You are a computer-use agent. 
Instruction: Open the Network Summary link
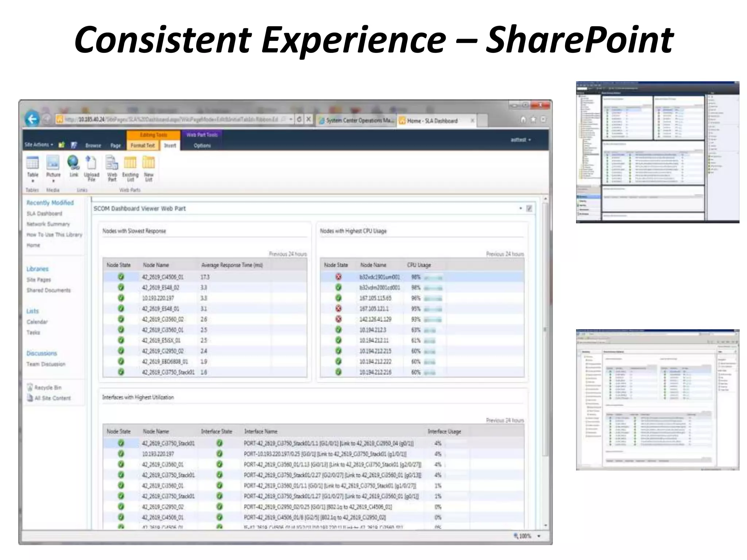point(48,224)
